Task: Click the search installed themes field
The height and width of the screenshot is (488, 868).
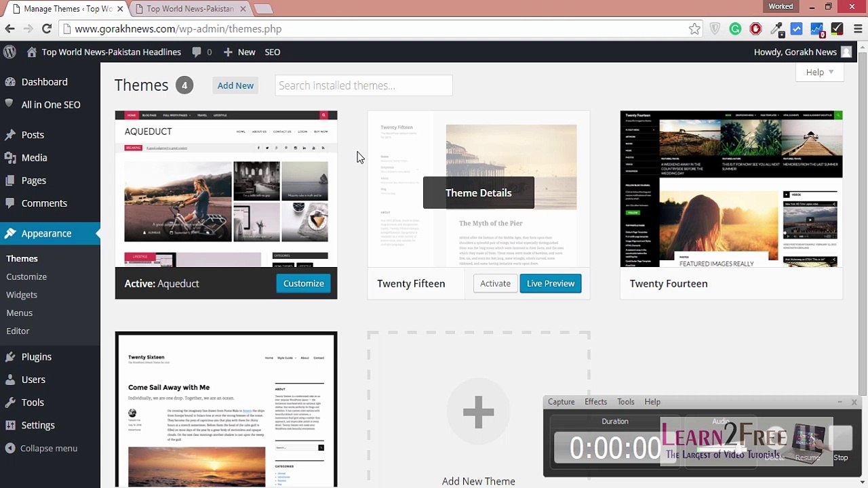Action: (363, 85)
